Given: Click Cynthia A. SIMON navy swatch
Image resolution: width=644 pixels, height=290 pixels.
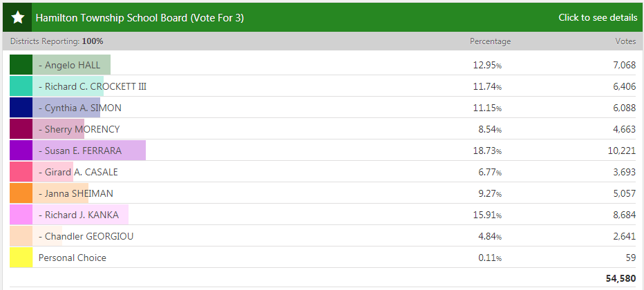Looking at the screenshot, I should point(21,108).
